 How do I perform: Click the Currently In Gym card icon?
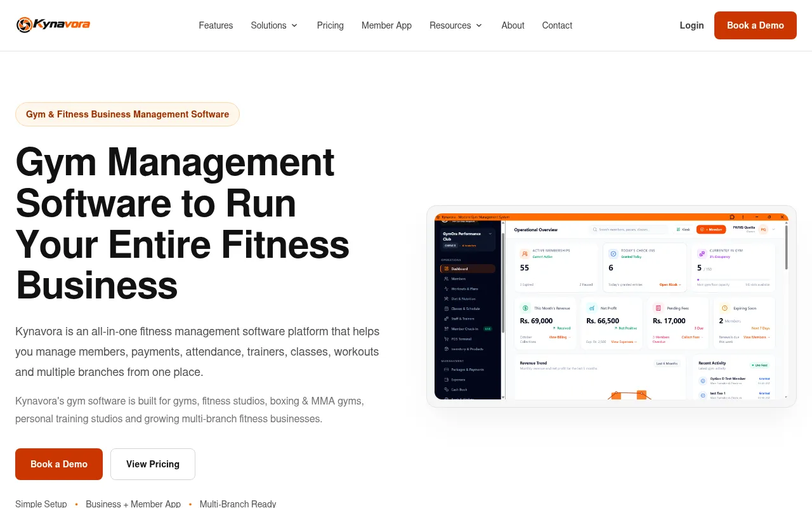(x=702, y=253)
